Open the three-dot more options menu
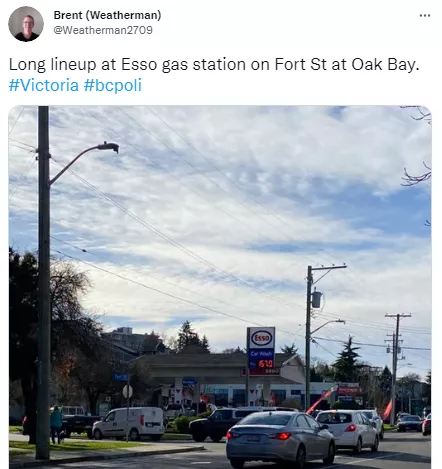This screenshot has height=469, width=442. tap(425, 15)
